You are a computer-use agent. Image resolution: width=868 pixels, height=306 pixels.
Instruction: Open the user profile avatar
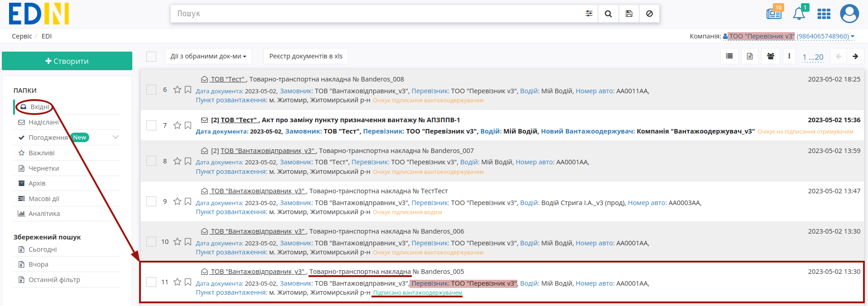[x=849, y=14]
